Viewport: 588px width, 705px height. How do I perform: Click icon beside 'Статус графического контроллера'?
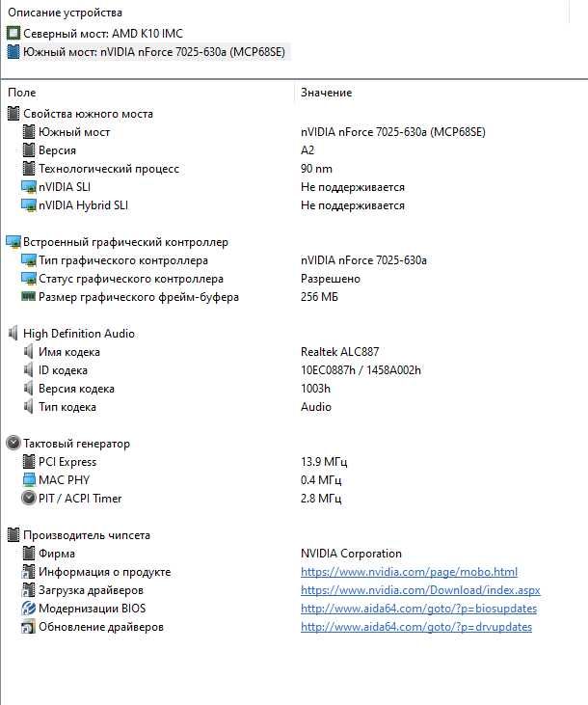28,279
